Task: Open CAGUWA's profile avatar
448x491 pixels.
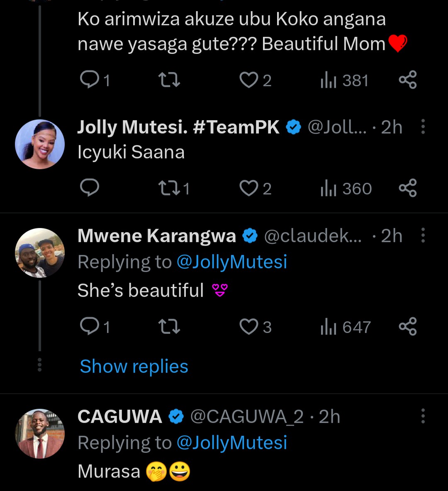Action: pos(40,434)
